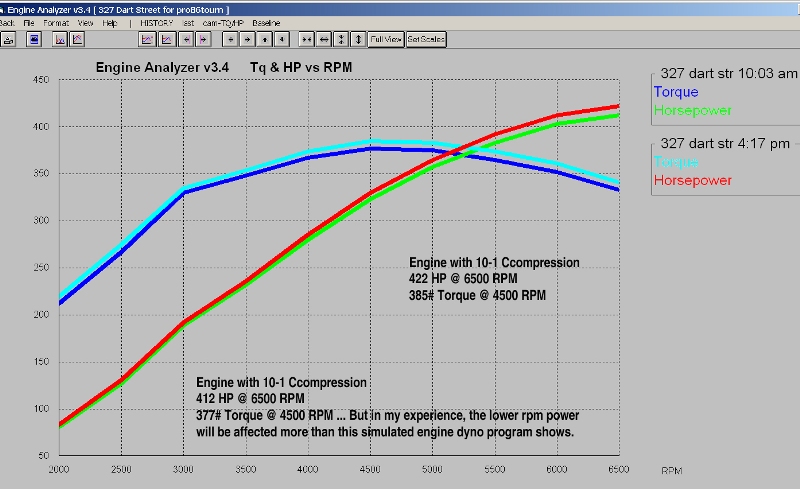
Task: Click the '412 HP @ 6500 RPM' annotation
Action: point(250,399)
